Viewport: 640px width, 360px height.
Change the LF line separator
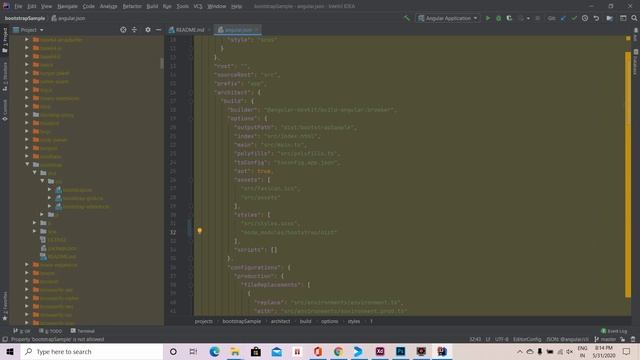[x=488, y=339]
